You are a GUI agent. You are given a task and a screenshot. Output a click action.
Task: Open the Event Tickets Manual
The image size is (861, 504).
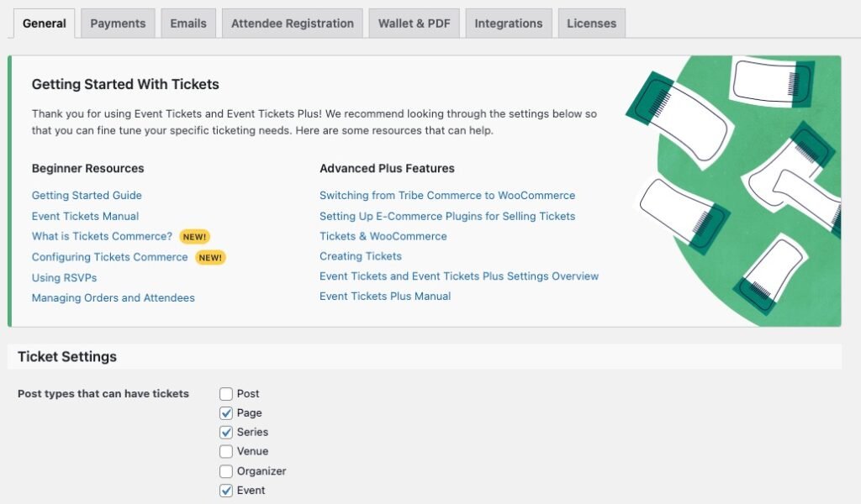[x=84, y=215]
